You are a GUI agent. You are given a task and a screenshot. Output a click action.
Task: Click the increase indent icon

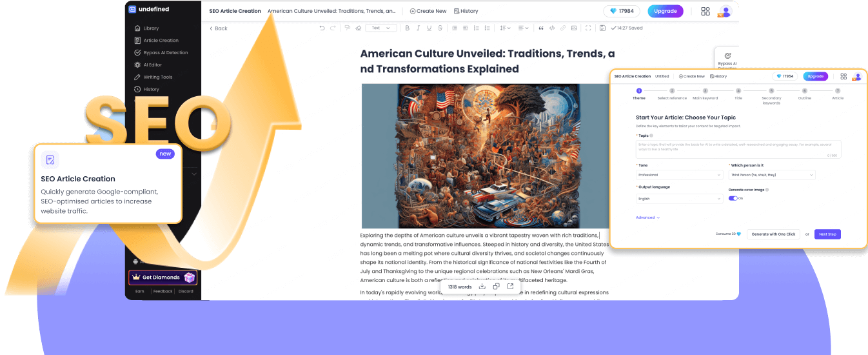click(x=465, y=28)
